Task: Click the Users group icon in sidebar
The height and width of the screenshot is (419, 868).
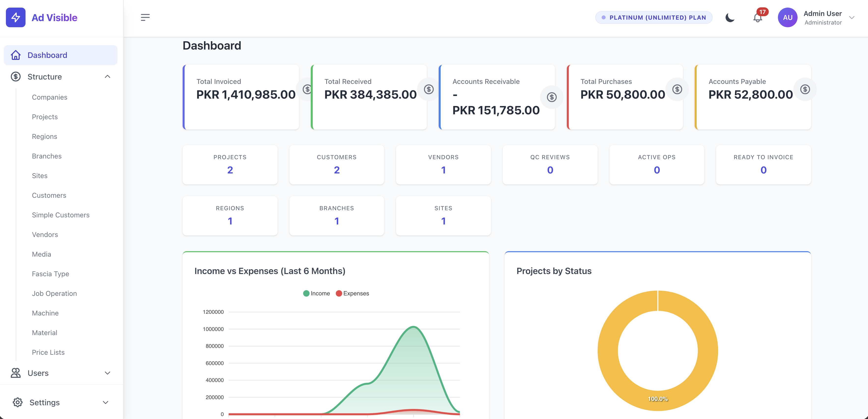Action: (15, 373)
